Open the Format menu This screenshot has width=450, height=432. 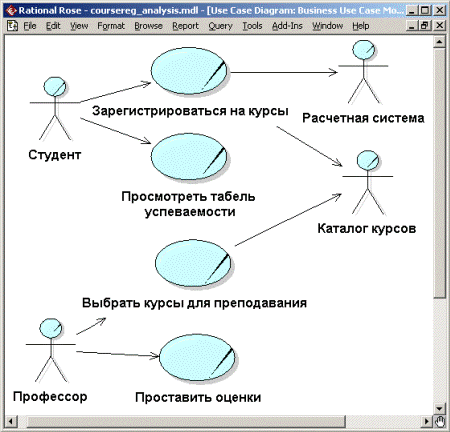click(111, 26)
